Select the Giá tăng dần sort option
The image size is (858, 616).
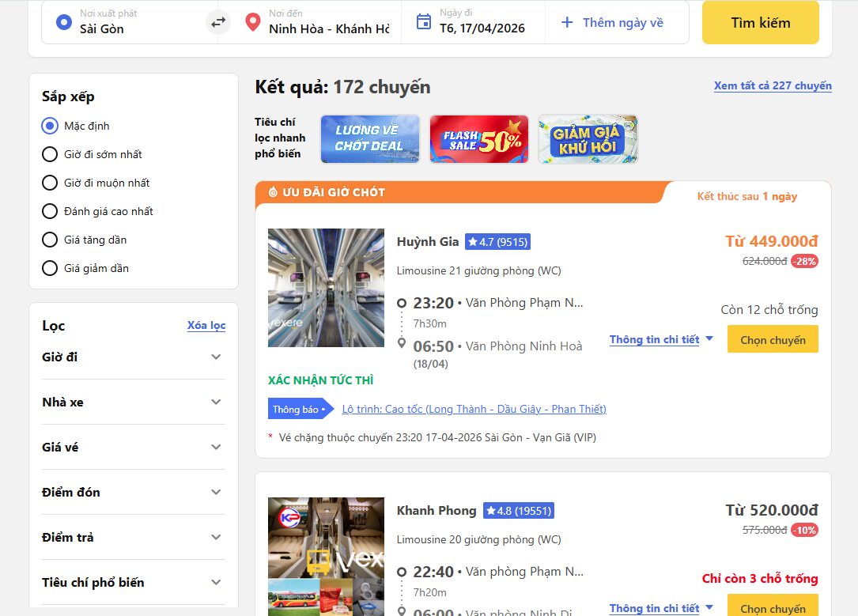pos(85,240)
